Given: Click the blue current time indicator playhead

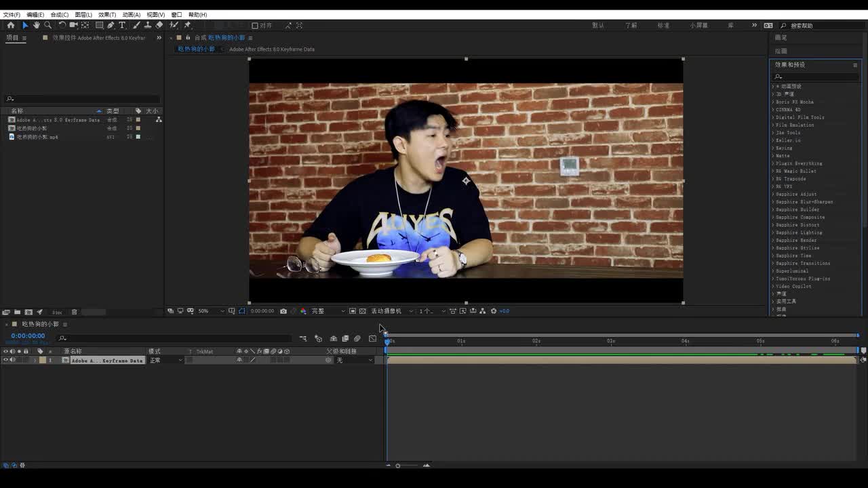Looking at the screenshot, I should pyautogui.click(x=387, y=341).
